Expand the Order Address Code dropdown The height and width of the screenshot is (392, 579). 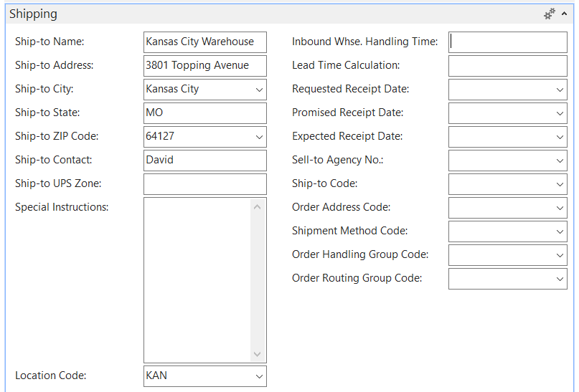559,208
